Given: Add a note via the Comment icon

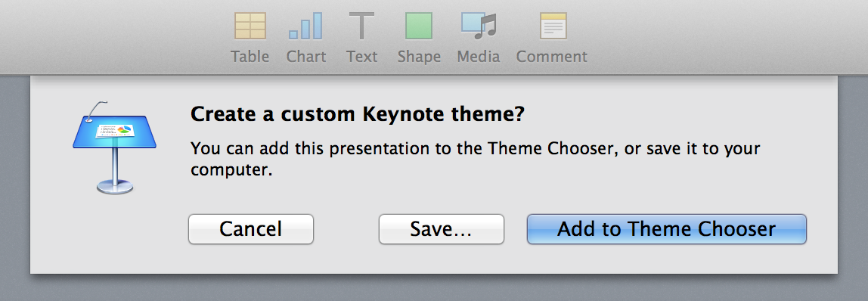Looking at the screenshot, I should pyautogui.click(x=553, y=26).
